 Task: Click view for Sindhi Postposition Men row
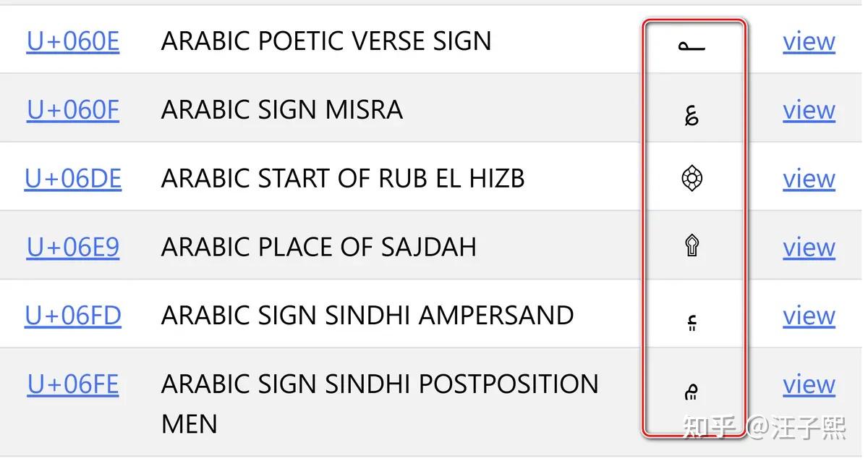[x=809, y=384]
